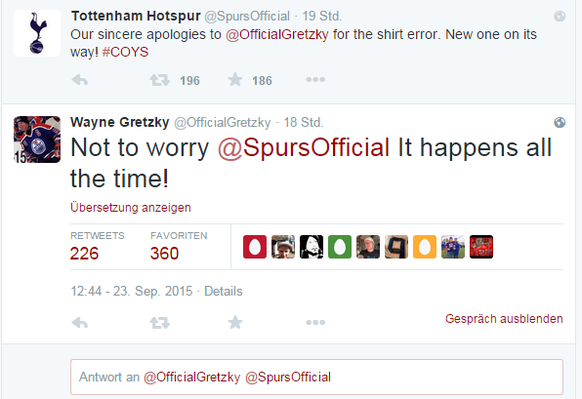Show translation via Übersetzung anzeigen
582x399 pixels.
pos(131,207)
